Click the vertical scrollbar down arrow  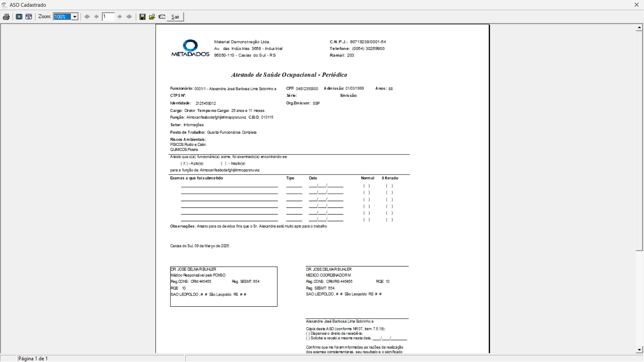click(639, 350)
